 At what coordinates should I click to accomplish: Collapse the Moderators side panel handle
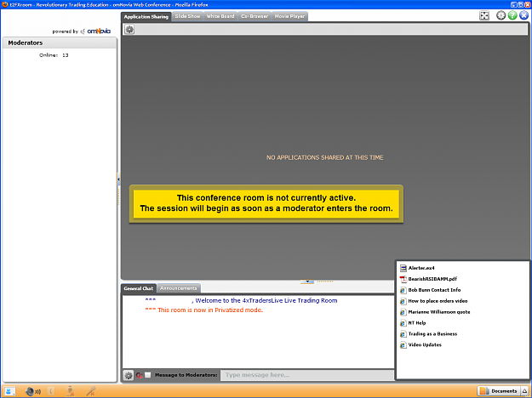pyautogui.click(x=118, y=179)
